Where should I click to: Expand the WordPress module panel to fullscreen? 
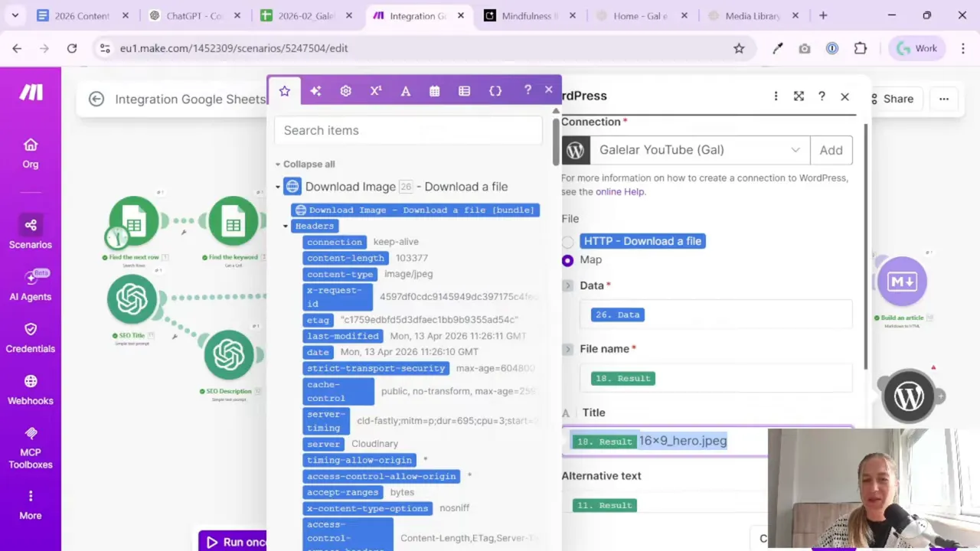(x=799, y=96)
